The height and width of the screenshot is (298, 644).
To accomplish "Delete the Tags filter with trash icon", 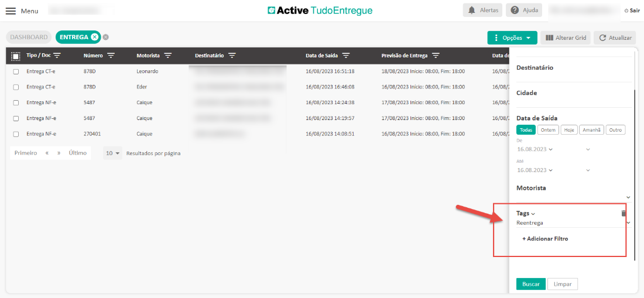I will (624, 214).
